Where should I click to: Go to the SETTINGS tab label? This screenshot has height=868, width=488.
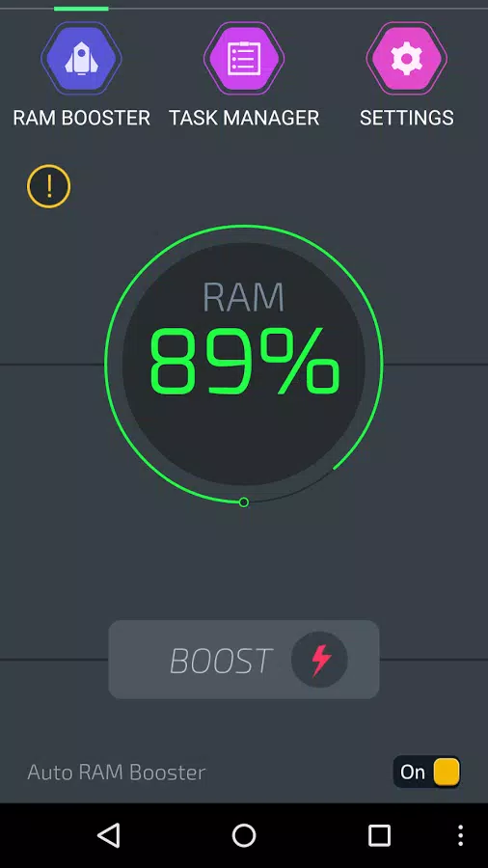point(407,118)
